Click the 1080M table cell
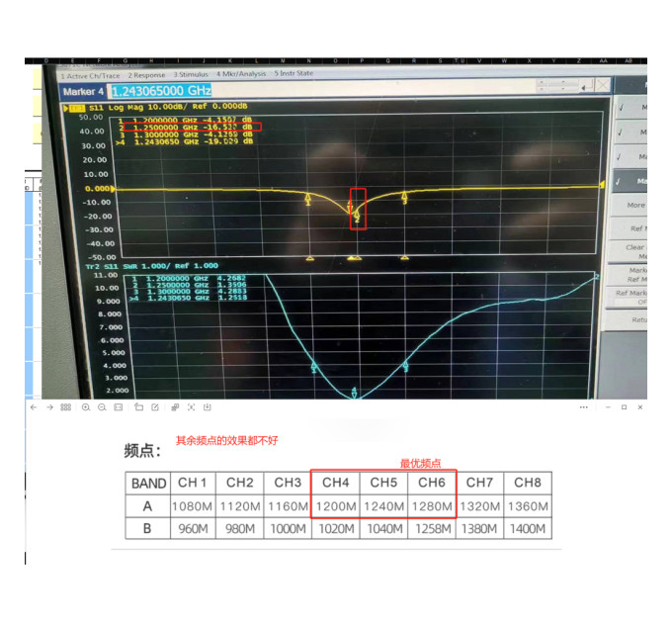This screenshot has height=623, width=672. (x=193, y=506)
